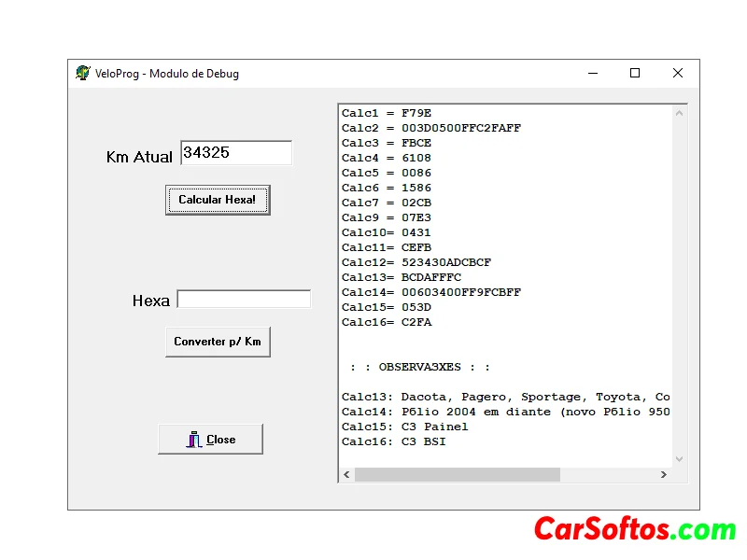The image size is (747, 560).
Task: Click the Calc15: C3 Painel note line
Action: [405, 427]
